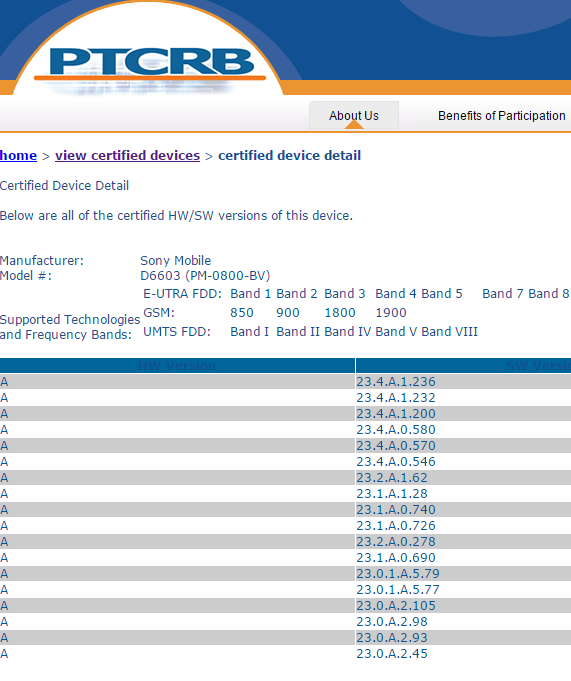Select software version 23.1.A.0.690
Screen dimensions: 571x681
click(x=396, y=557)
